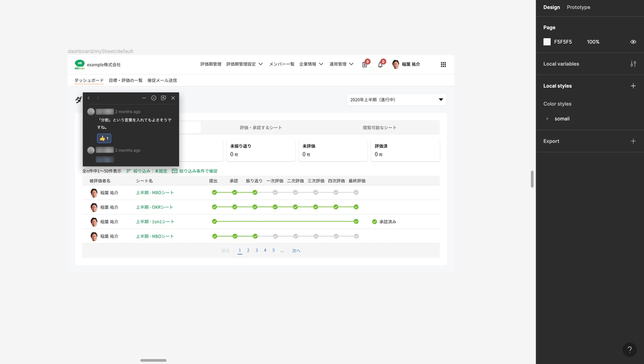Switch to 評価・承認するシート tab

pyautogui.click(x=261, y=128)
